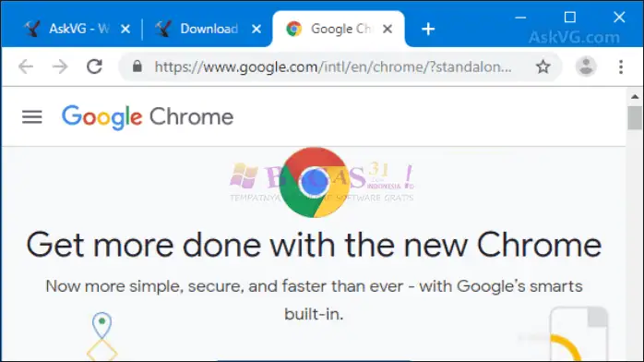This screenshot has height=362, width=644.
Task: Open the Chrome three-dot menu
Action: (621, 66)
